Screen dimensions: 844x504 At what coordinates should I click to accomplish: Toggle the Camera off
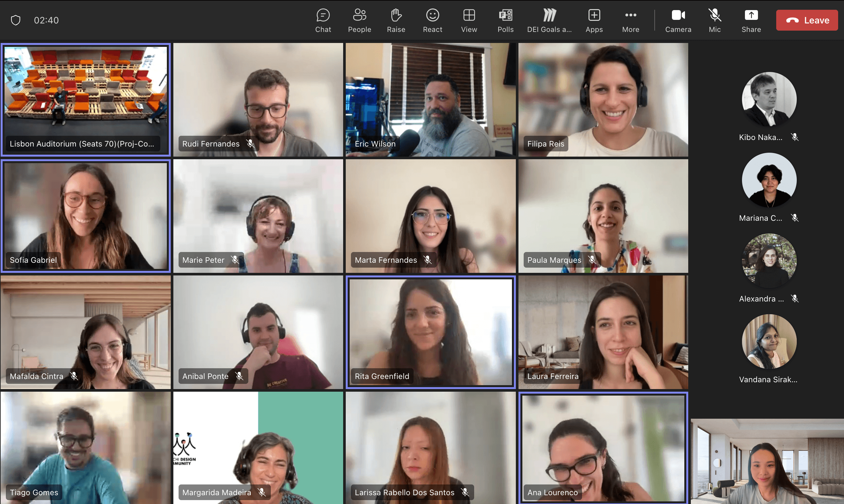tap(677, 21)
